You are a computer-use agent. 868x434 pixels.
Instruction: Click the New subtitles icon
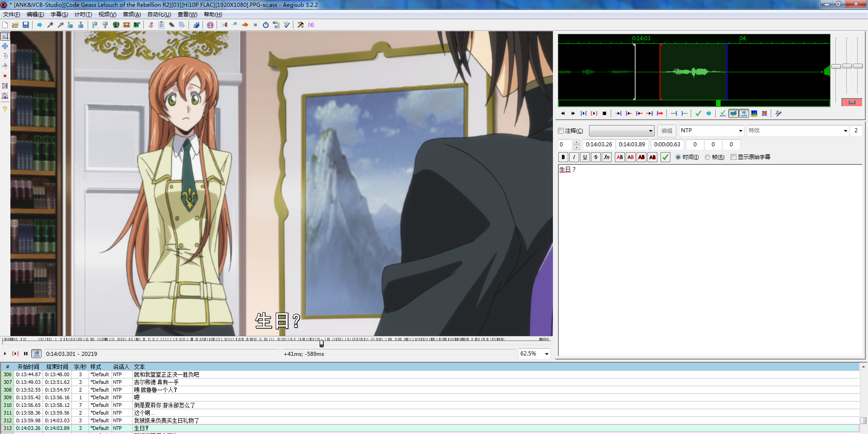[5, 25]
